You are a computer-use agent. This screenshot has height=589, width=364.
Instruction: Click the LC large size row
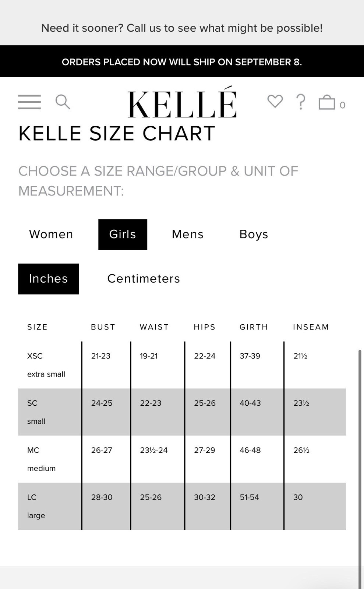point(182,506)
